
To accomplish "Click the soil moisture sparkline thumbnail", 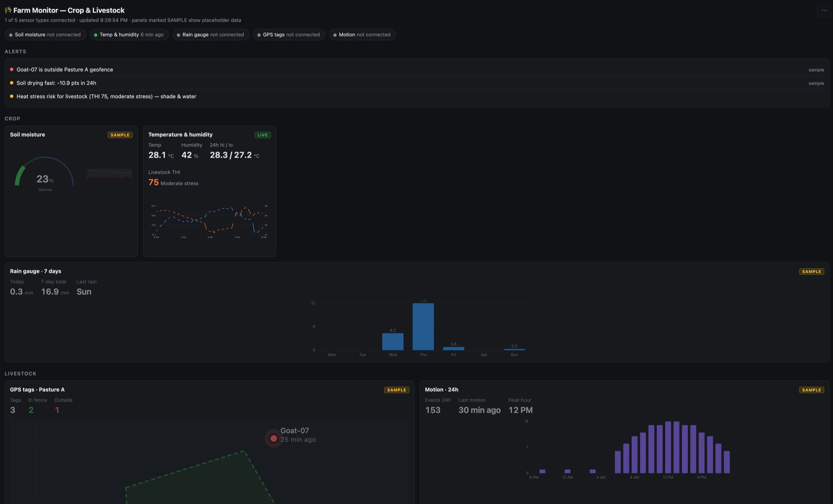I will click(x=109, y=172).
